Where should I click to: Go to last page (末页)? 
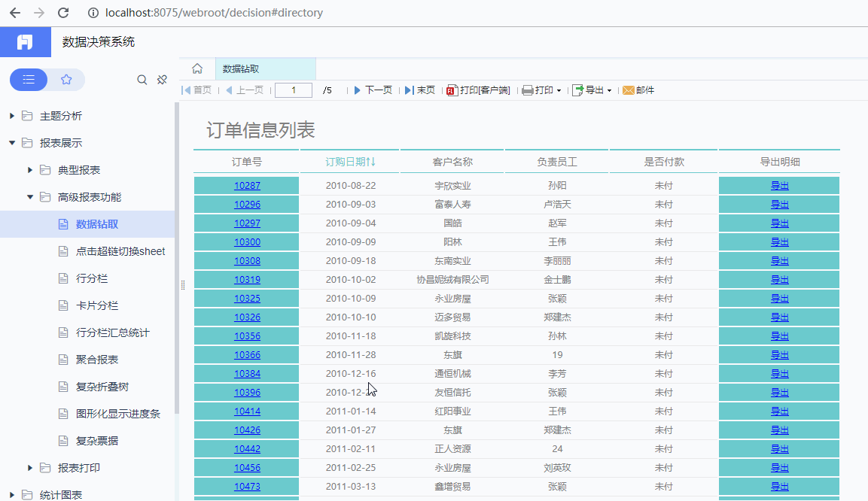pos(419,90)
